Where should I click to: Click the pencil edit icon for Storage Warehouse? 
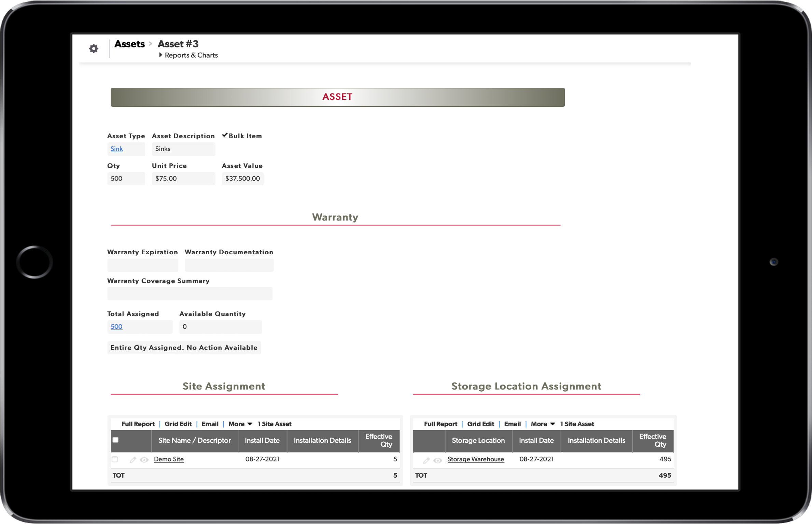[426, 460]
